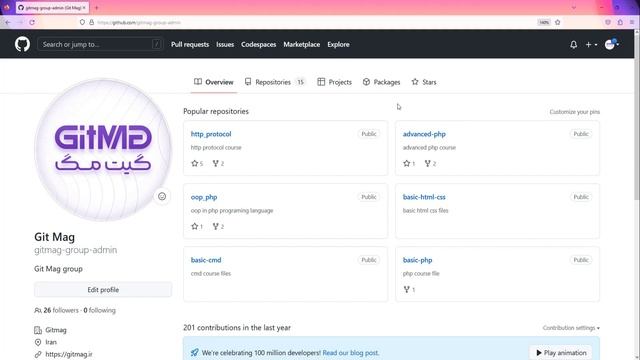Open Codespaces in top navigation
This screenshot has width=640, height=360.
click(258, 44)
